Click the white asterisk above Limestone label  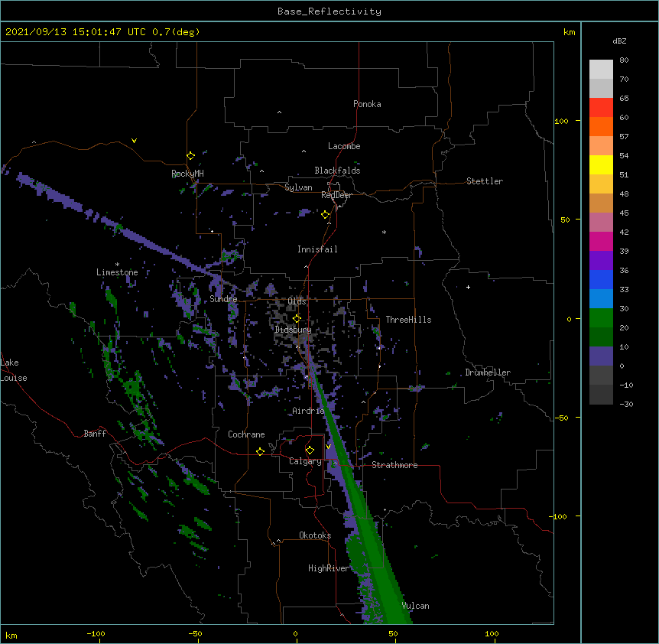pyautogui.click(x=117, y=265)
